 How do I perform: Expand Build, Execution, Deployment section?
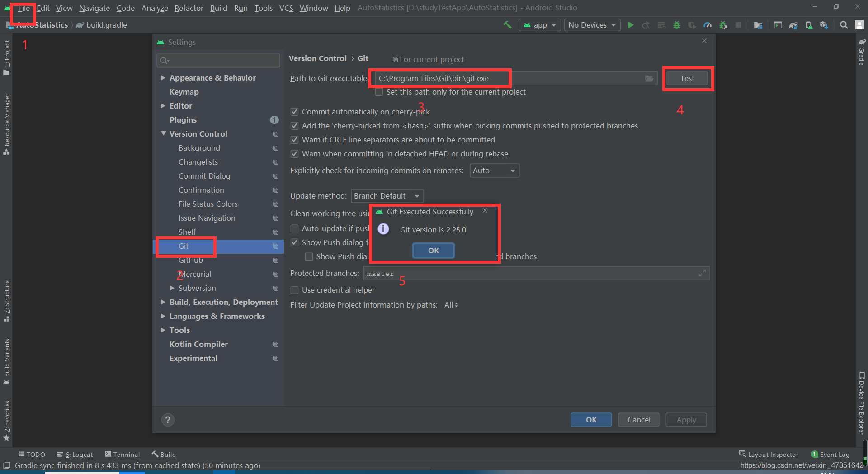point(163,302)
